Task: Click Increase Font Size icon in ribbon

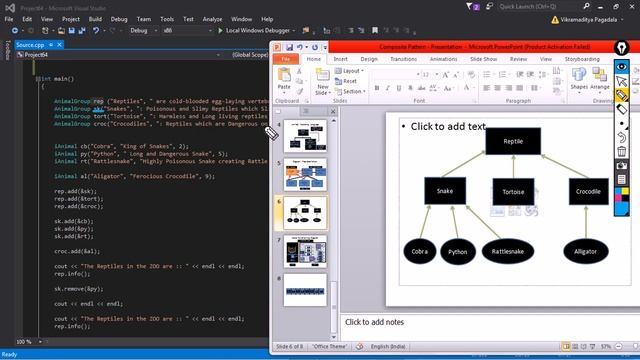Action: pyautogui.click(x=445, y=75)
